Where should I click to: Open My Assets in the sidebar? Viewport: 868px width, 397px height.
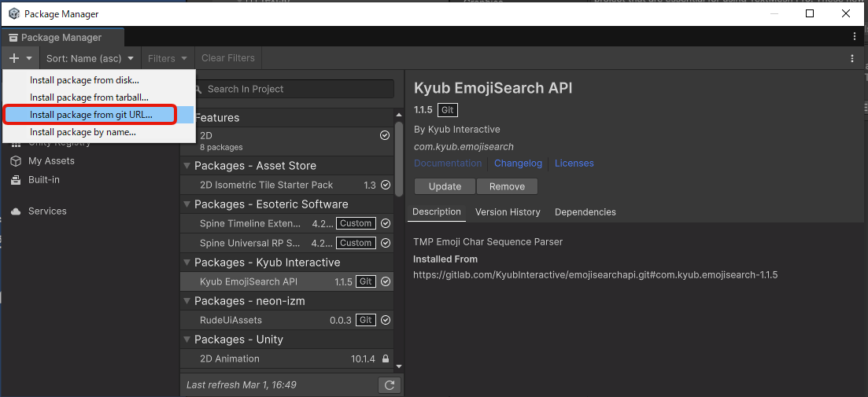(x=51, y=161)
